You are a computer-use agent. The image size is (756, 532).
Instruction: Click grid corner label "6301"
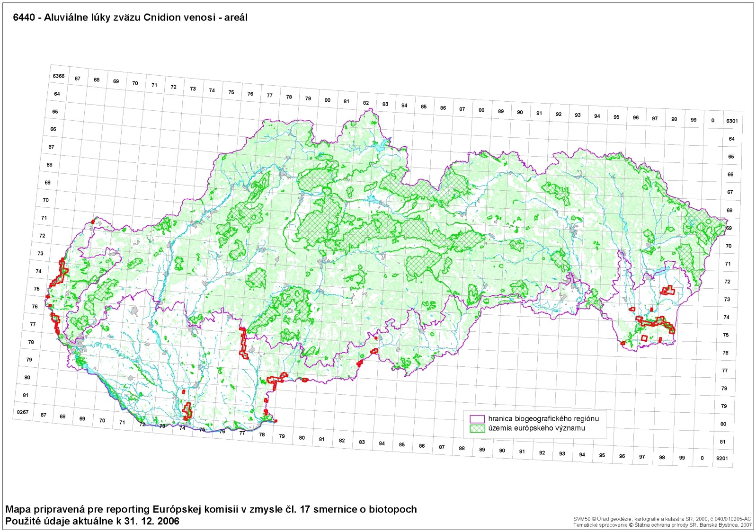732,121
